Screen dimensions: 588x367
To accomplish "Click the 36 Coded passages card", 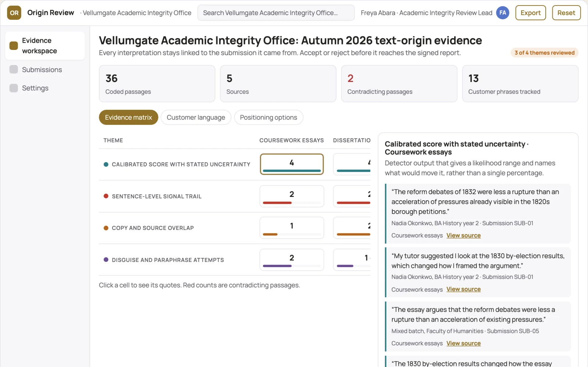I will [x=157, y=84].
